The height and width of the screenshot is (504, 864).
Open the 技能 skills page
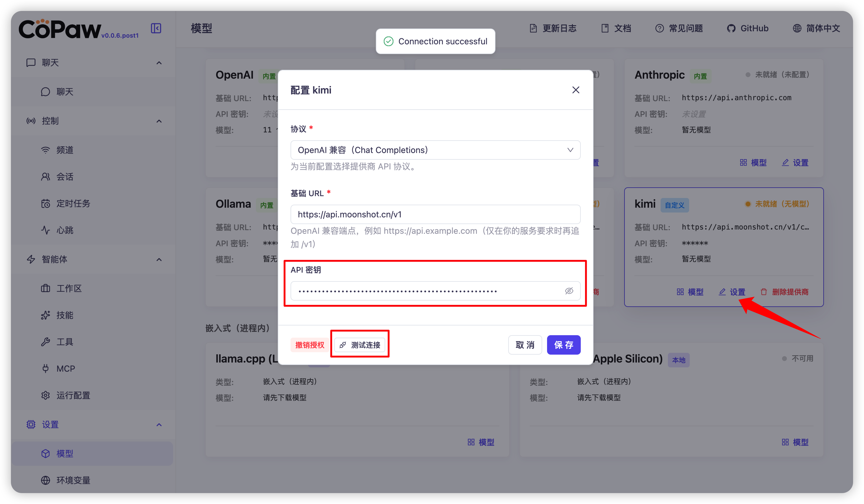coord(65,315)
